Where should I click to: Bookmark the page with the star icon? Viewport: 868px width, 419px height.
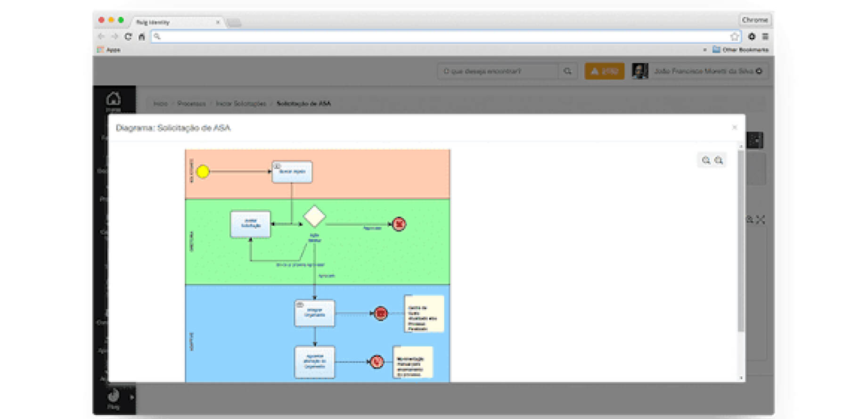pos(734,36)
